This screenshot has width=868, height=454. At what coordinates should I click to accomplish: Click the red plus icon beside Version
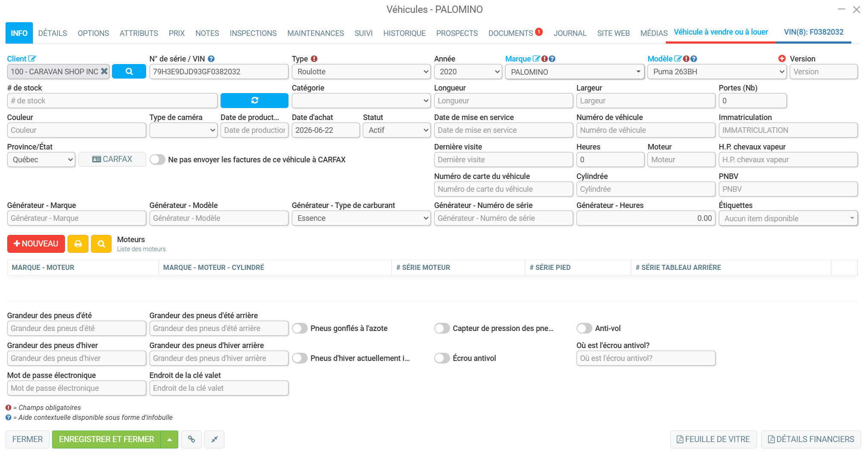pos(782,59)
